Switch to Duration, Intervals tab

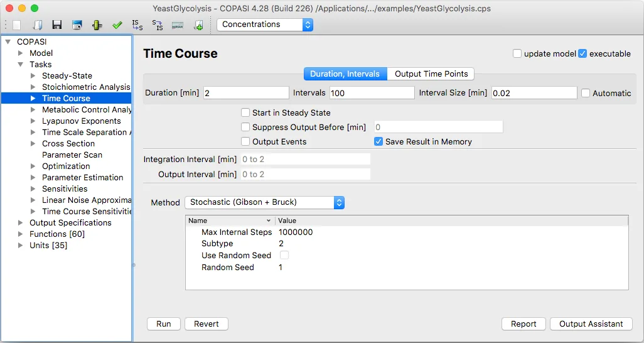point(345,74)
